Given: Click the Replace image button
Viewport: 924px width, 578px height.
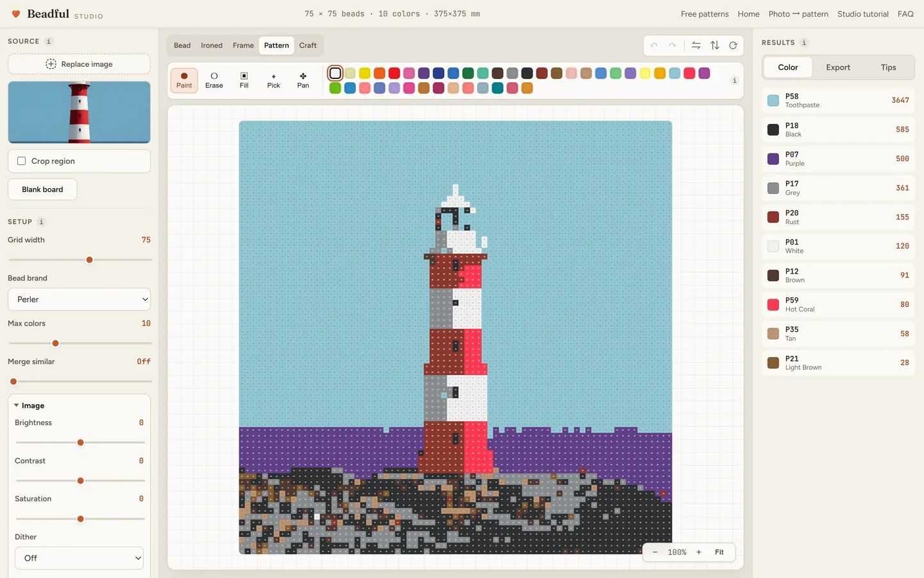Looking at the screenshot, I should (x=79, y=64).
